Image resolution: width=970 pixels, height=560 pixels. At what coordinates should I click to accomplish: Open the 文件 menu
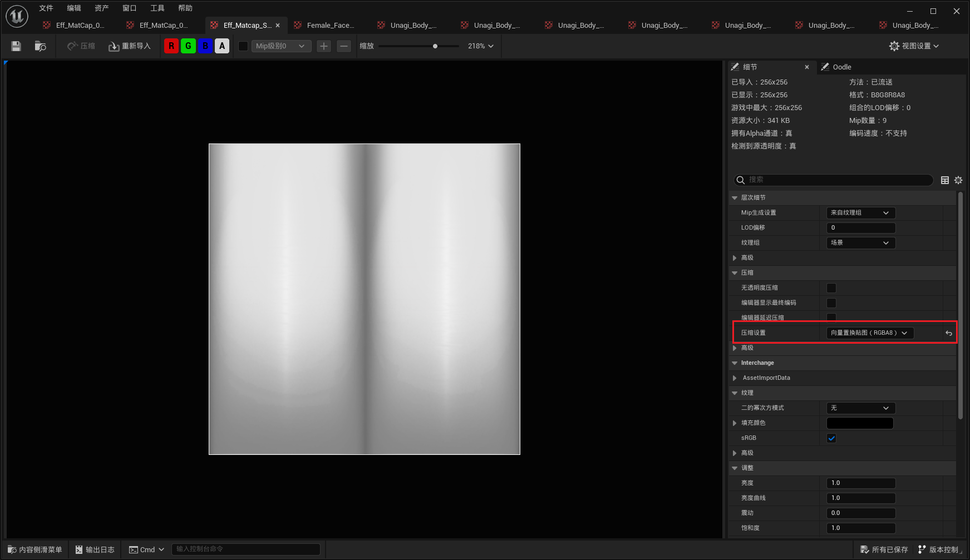pos(46,8)
